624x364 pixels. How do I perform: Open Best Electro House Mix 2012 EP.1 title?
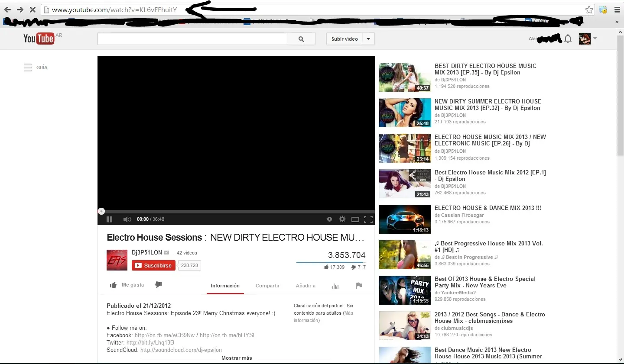coord(490,176)
